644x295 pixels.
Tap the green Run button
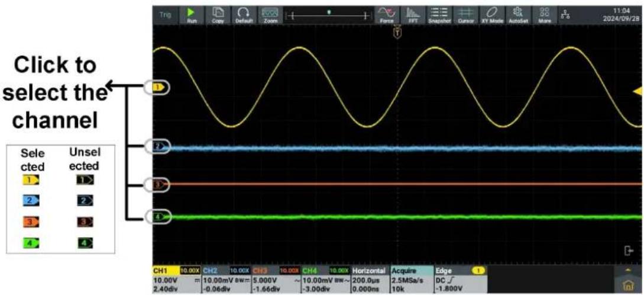pos(192,15)
